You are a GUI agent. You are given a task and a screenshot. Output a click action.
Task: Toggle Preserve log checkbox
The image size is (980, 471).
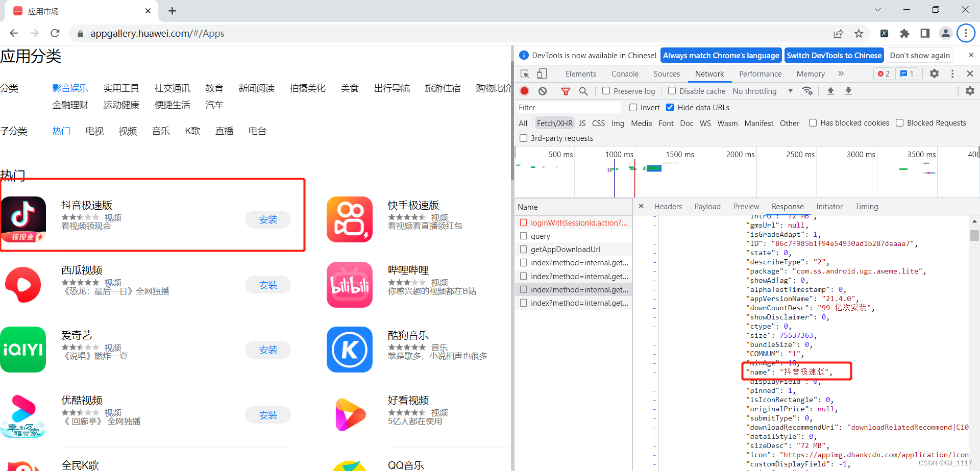pyautogui.click(x=606, y=91)
